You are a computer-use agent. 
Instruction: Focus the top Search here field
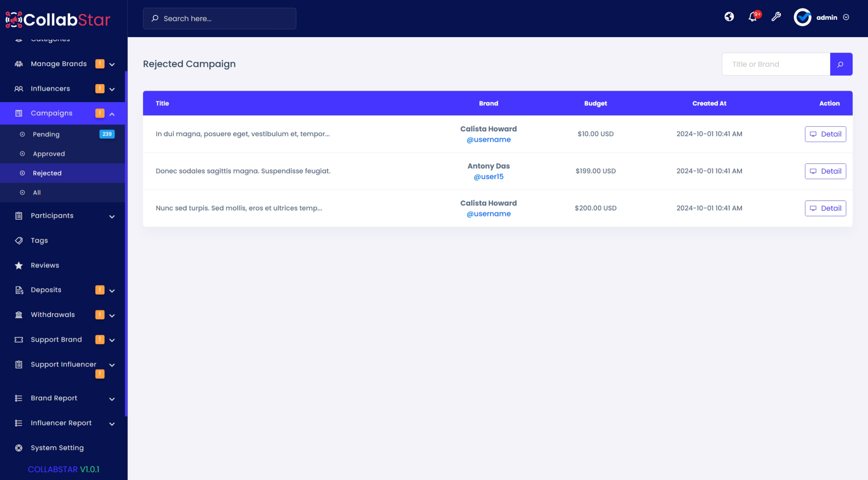coord(219,18)
